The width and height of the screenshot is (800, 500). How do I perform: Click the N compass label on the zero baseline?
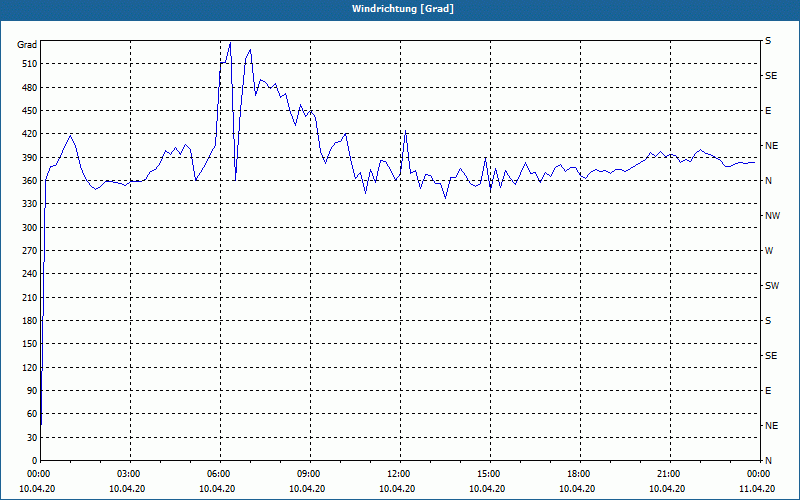click(x=768, y=461)
